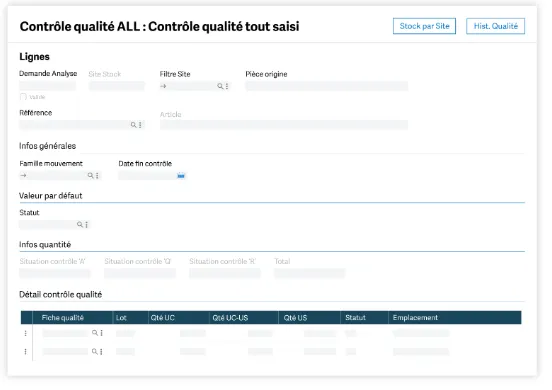Search Fiche qualité in first row
Image resolution: width=552 pixels, height=390 pixels.
(x=95, y=333)
